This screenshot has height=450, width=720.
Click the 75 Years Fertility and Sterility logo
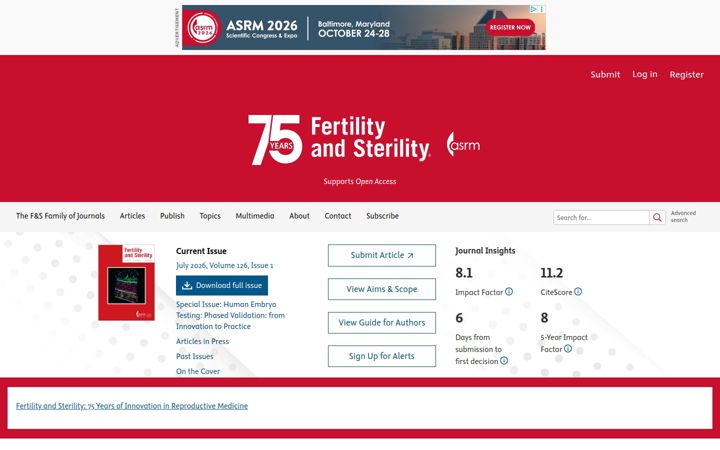[x=339, y=140]
